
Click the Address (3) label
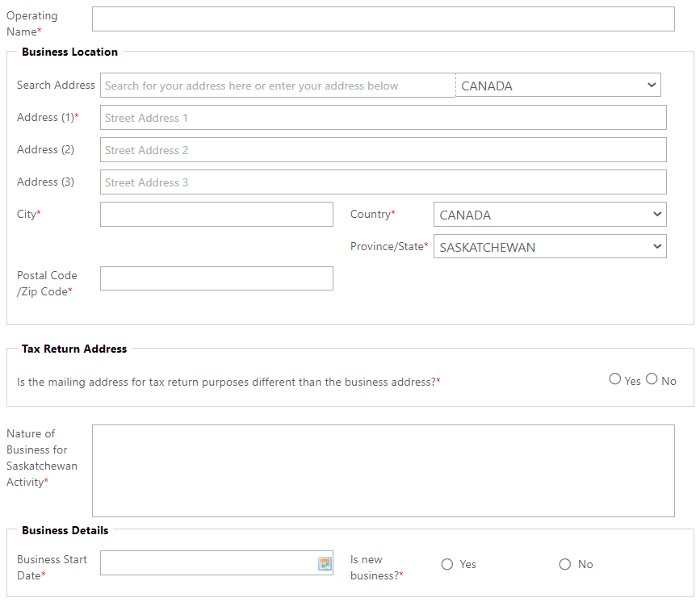point(45,182)
